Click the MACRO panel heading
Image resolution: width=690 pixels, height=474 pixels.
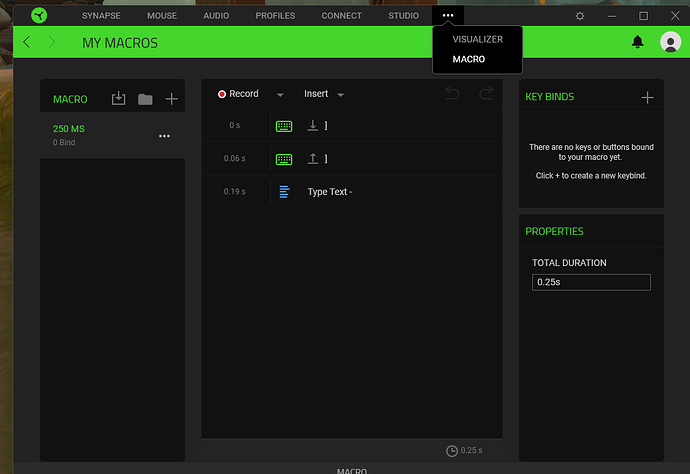tap(70, 99)
